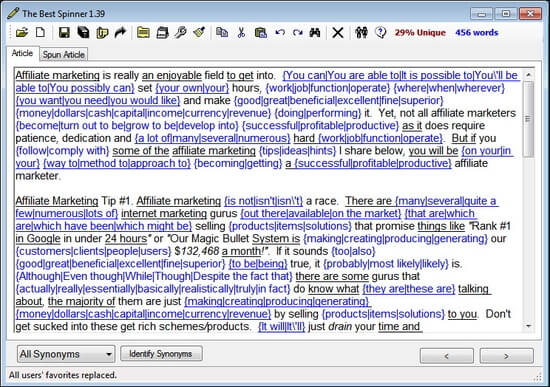The height and width of the screenshot is (387, 550).
Task: Click the {doing|performing} spin group
Action: pos(317,113)
